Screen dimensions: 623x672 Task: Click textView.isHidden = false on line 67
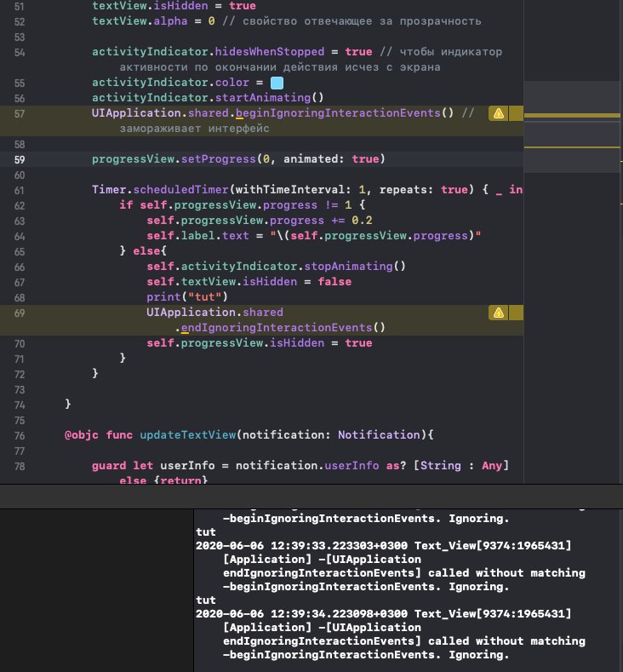pos(266,282)
